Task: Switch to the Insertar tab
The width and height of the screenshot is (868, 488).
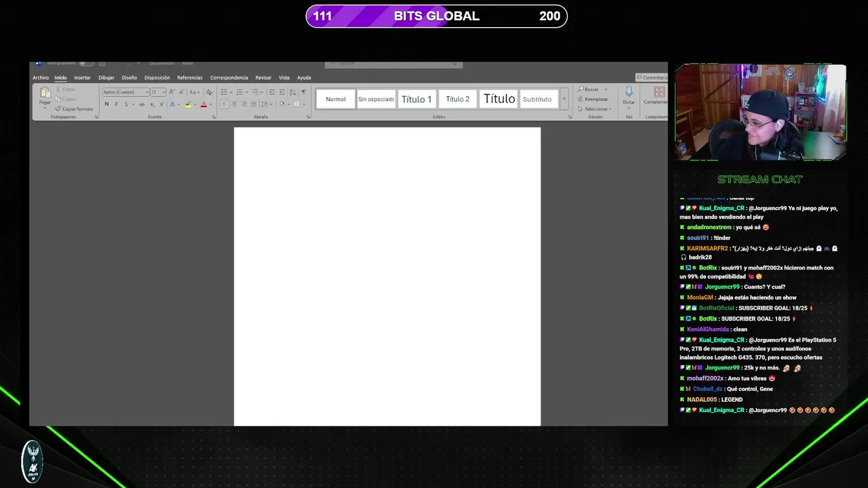Action: pos(82,77)
